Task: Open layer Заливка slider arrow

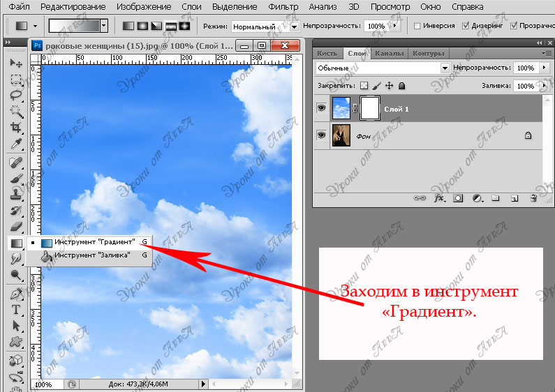Action: (544, 86)
